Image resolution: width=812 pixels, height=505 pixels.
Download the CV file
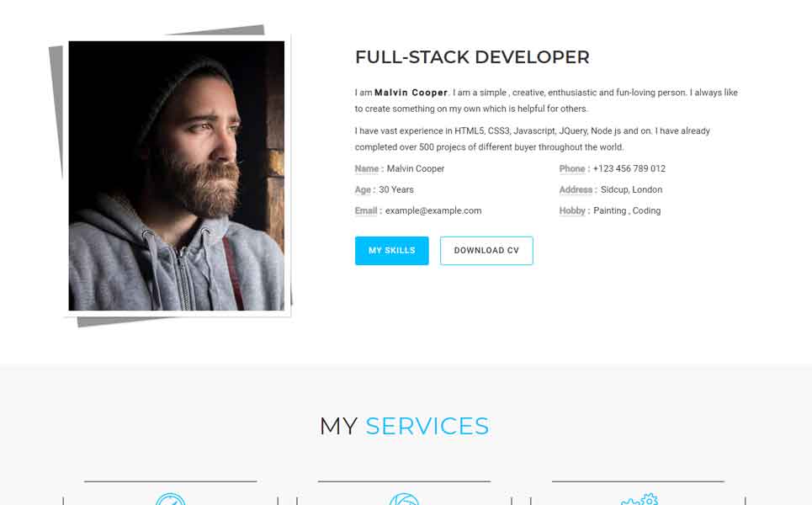click(x=486, y=251)
